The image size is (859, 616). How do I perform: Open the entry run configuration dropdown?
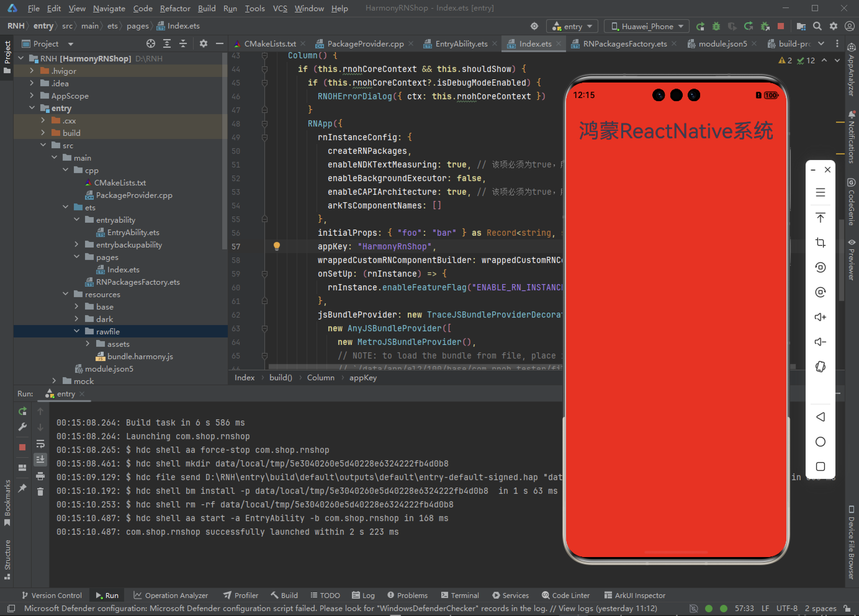click(572, 26)
